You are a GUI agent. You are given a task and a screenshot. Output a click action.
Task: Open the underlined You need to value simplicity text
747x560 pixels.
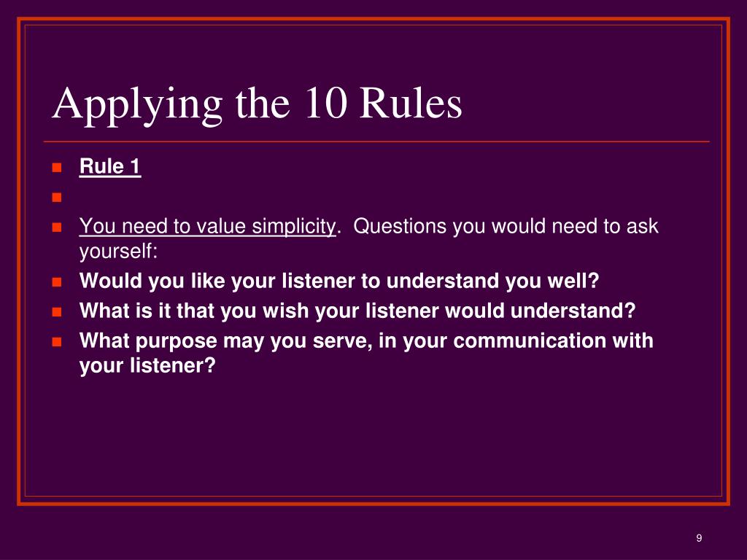tap(208, 226)
